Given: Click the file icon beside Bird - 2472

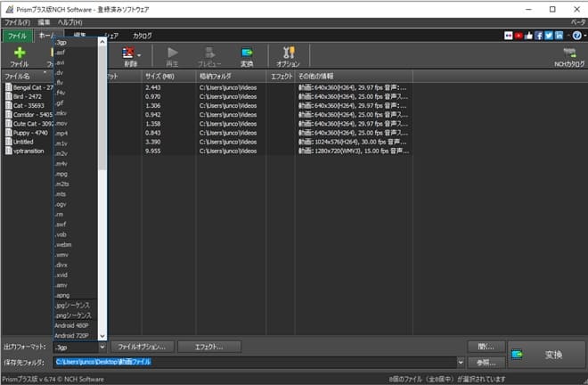Looking at the screenshot, I should (x=8, y=96).
